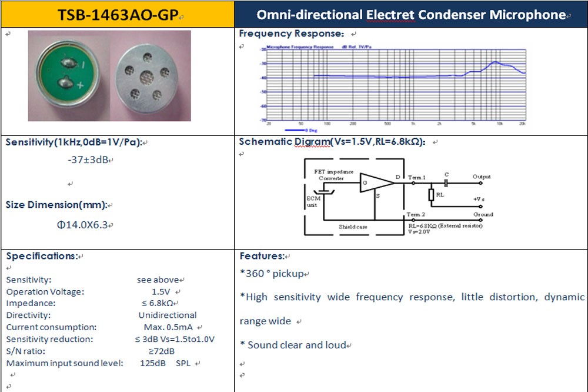The width and height of the screenshot is (588, 392).
Task: Click the Sensitivity: specification label
Action: [28, 280]
